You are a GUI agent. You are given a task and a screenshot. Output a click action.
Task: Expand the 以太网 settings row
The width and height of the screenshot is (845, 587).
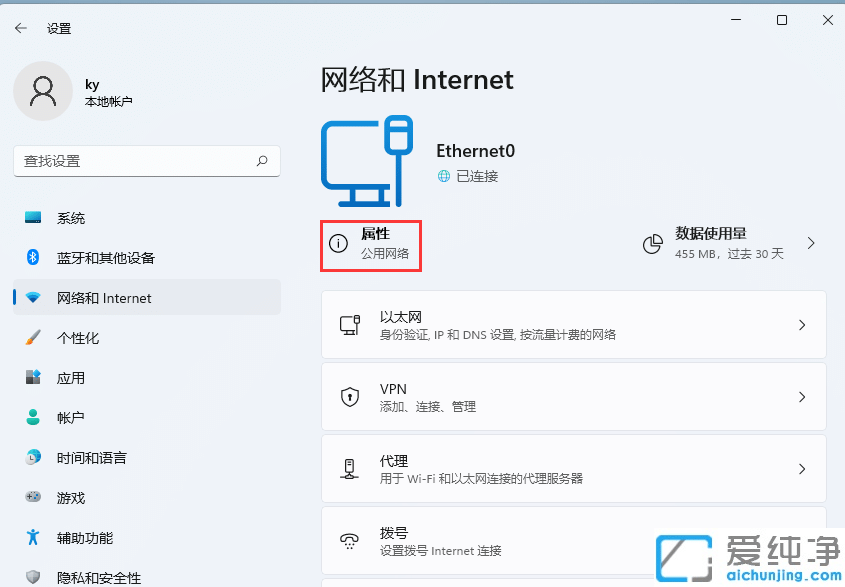coord(573,324)
